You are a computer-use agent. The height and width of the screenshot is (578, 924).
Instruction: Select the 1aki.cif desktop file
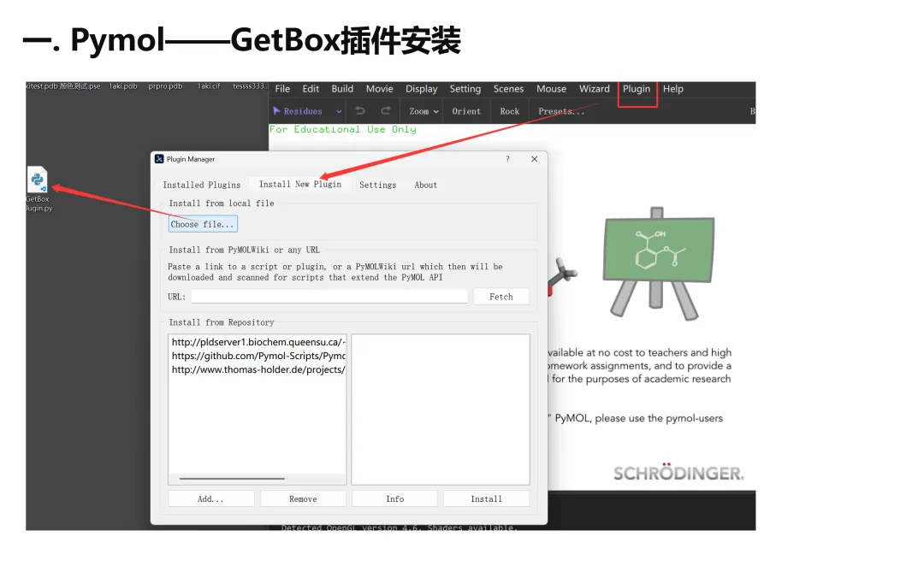(209, 86)
